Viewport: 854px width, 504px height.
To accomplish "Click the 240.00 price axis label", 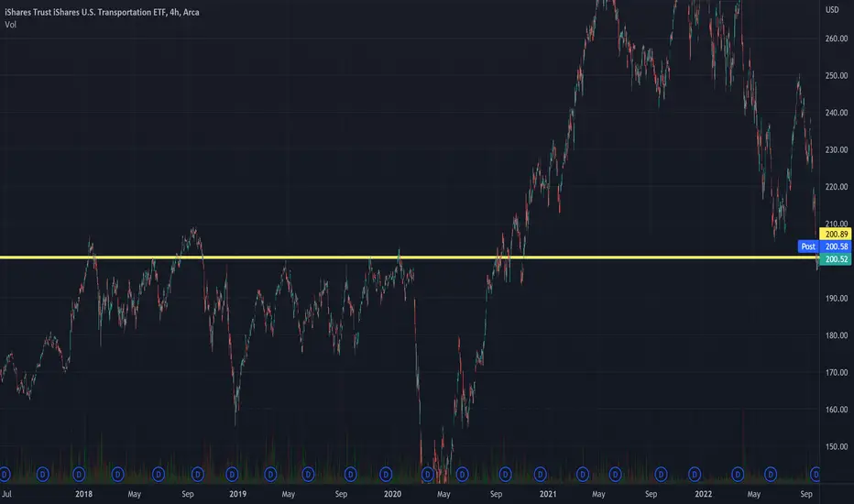I will point(837,113).
